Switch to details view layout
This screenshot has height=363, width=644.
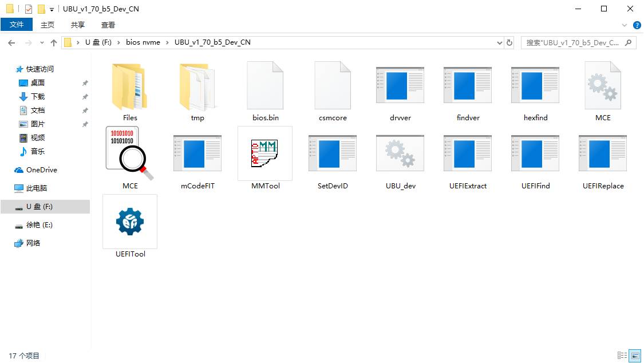622,356
